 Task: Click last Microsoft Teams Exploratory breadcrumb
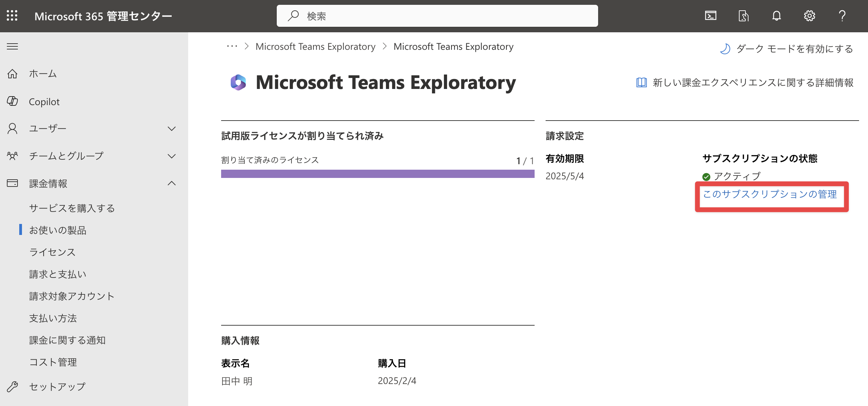click(454, 46)
